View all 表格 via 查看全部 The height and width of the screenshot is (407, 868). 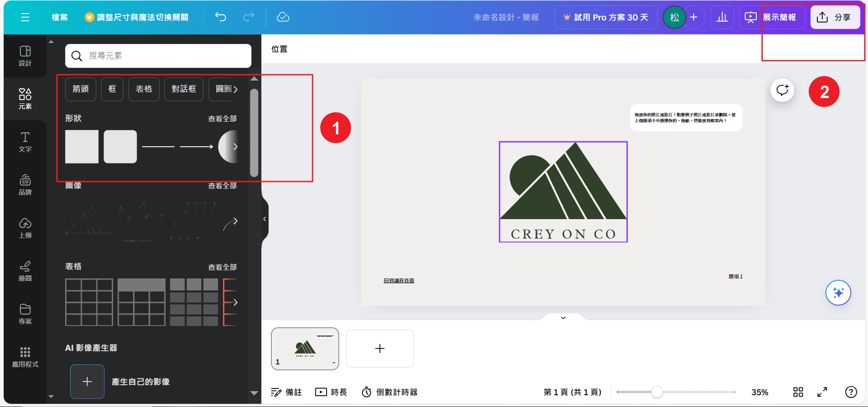pyautogui.click(x=222, y=267)
